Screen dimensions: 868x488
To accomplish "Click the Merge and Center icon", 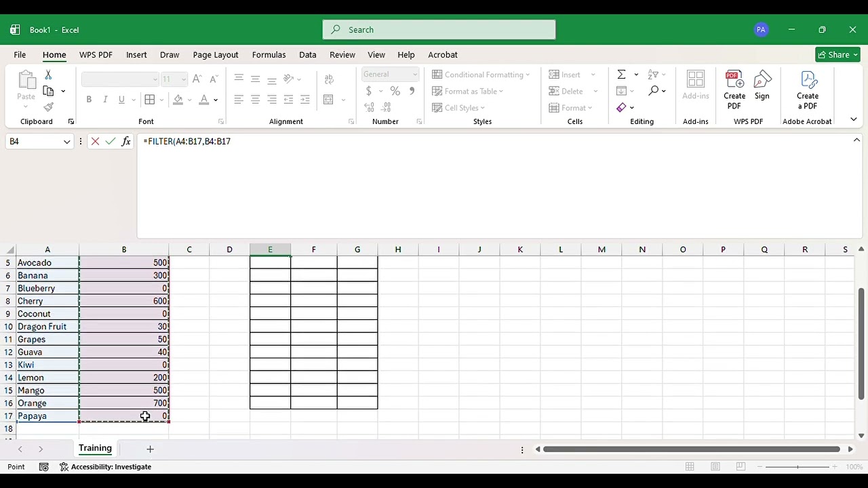I will [329, 100].
